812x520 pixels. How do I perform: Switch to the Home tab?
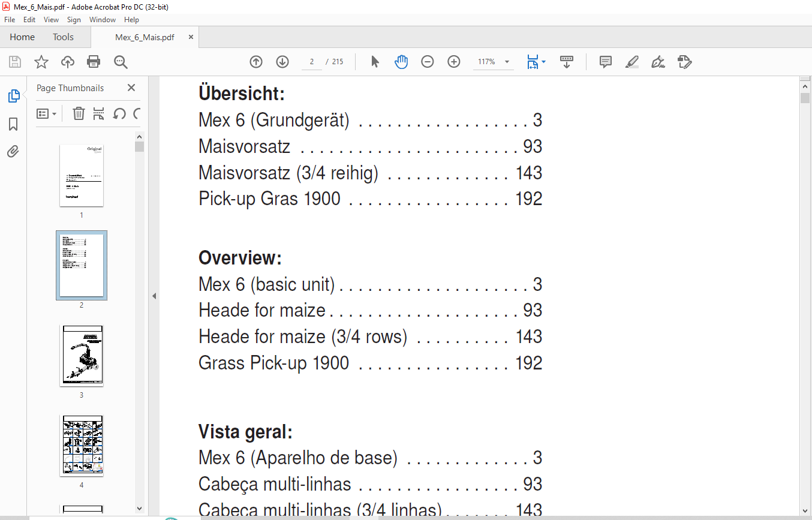point(22,37)
